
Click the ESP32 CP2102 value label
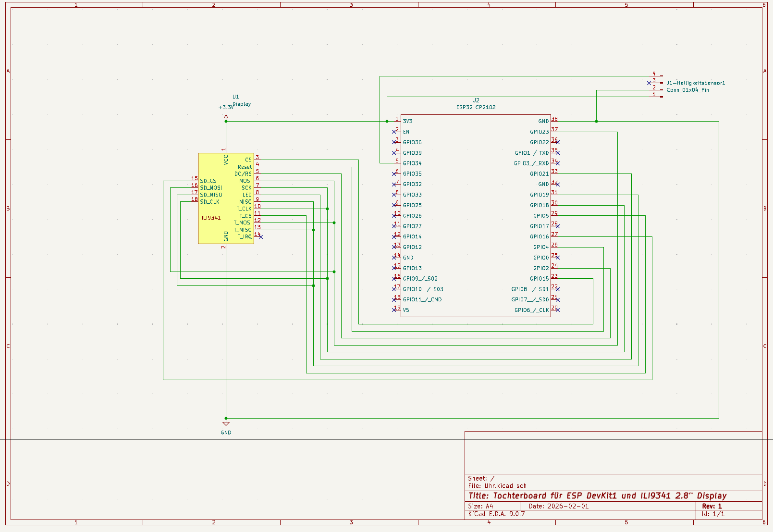pyautogui.click(x=476, y=107)
